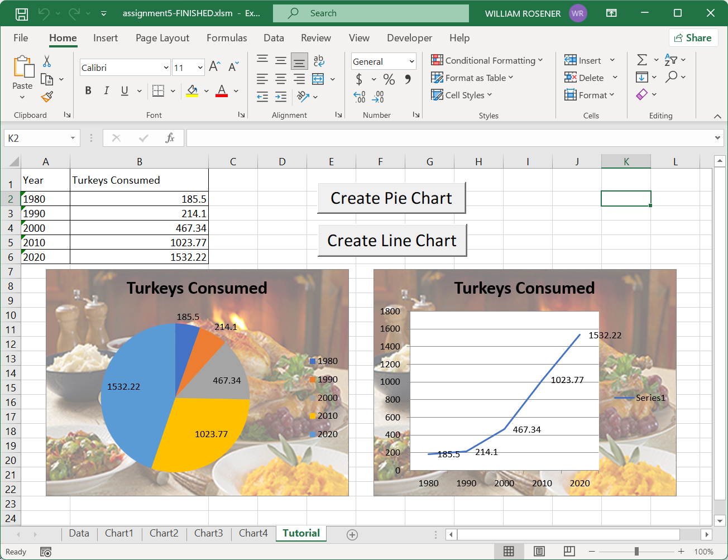Click the Save icon in title bar

(21, 13)
